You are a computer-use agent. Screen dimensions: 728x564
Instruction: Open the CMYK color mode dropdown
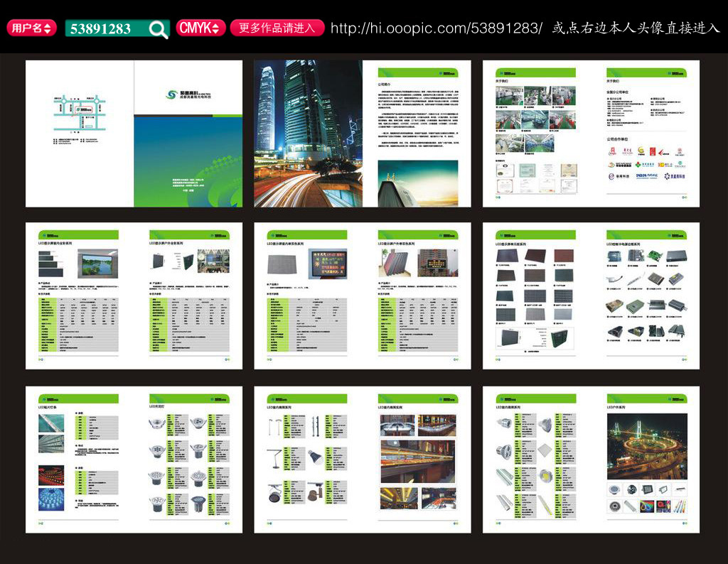200,28
